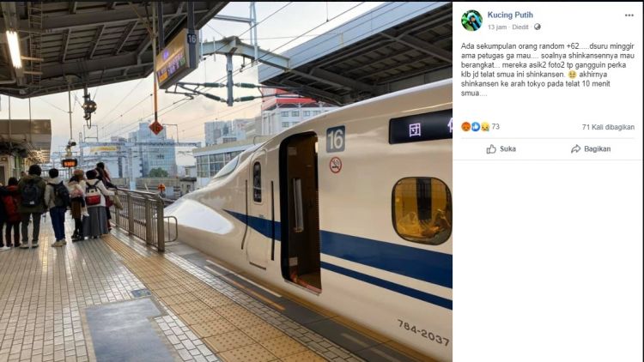Click the sad reaction emoji icon
The height and width of the screenshot is (362, 644).
click(485, 127)
